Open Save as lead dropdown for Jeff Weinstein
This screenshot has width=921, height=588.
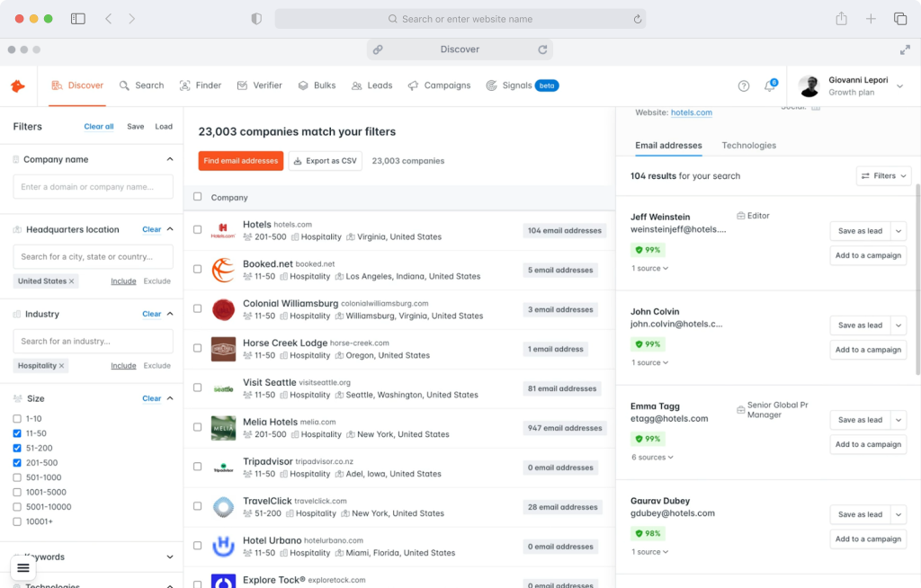(x=899, y=231)
